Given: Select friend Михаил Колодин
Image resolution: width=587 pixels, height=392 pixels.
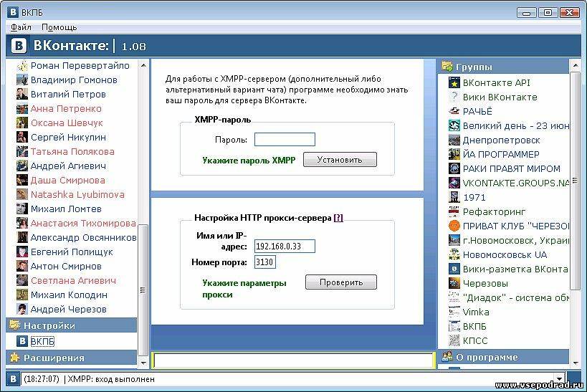Looking at the screenshot, I should tap(69, 295).
